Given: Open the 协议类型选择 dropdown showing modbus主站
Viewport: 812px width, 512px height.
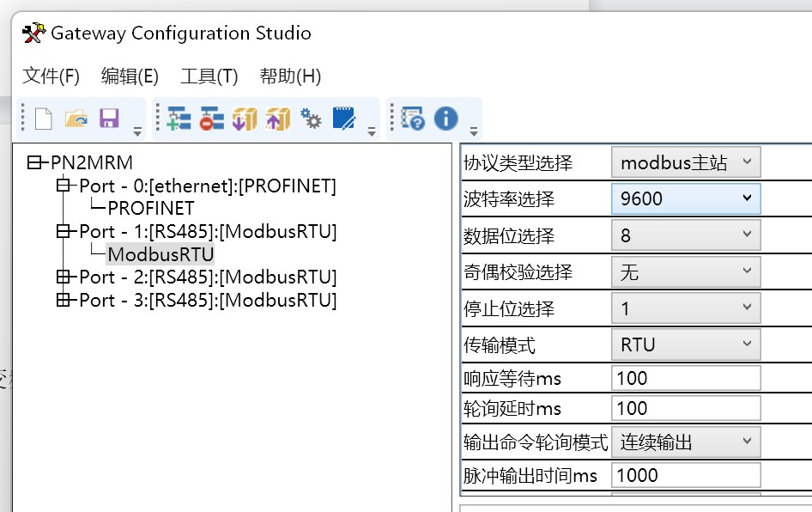Looking at the screenshot, I should click(685, 162).
